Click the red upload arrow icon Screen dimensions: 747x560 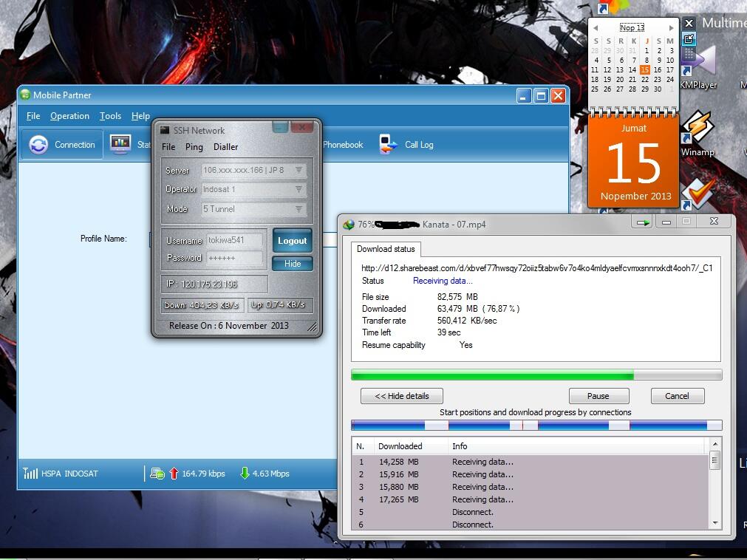[174, 474]
